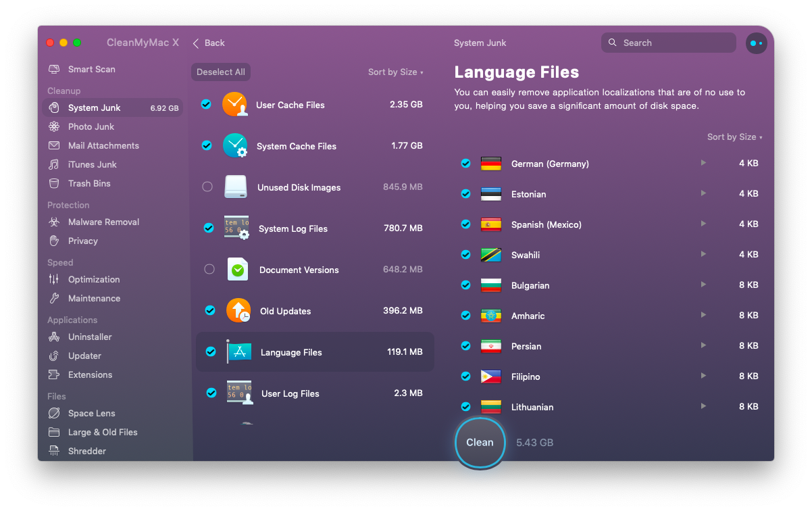Open Sort by Size dropdown above languages
Viewport: 812px width, 511px height.
[734, 137]
